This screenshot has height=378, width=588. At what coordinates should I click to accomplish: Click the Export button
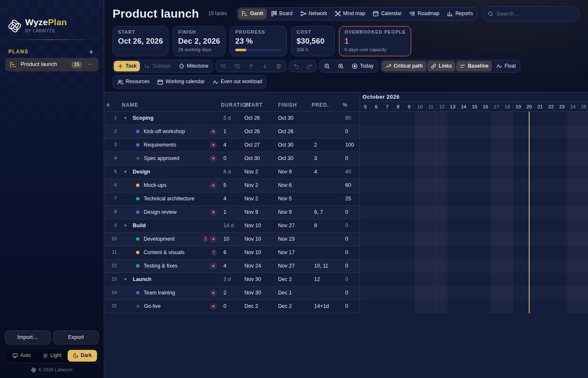tap(76, 338)
